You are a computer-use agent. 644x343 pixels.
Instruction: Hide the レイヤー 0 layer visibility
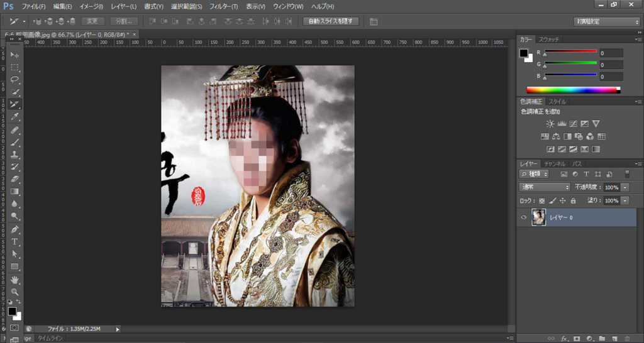523,217
